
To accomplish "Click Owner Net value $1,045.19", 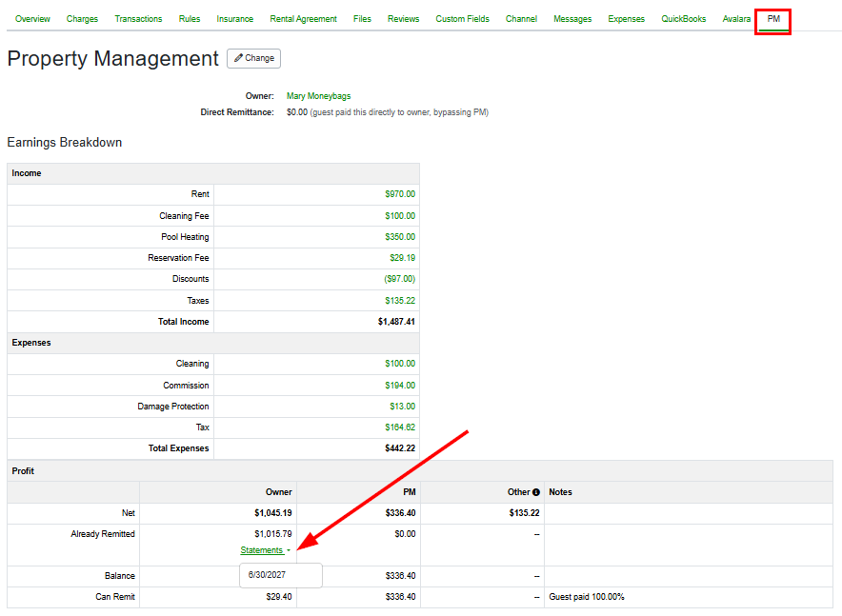I will coord(273,513).
